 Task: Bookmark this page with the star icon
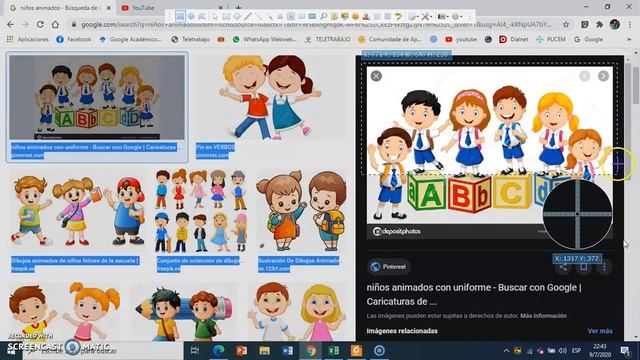click(566, 24)
